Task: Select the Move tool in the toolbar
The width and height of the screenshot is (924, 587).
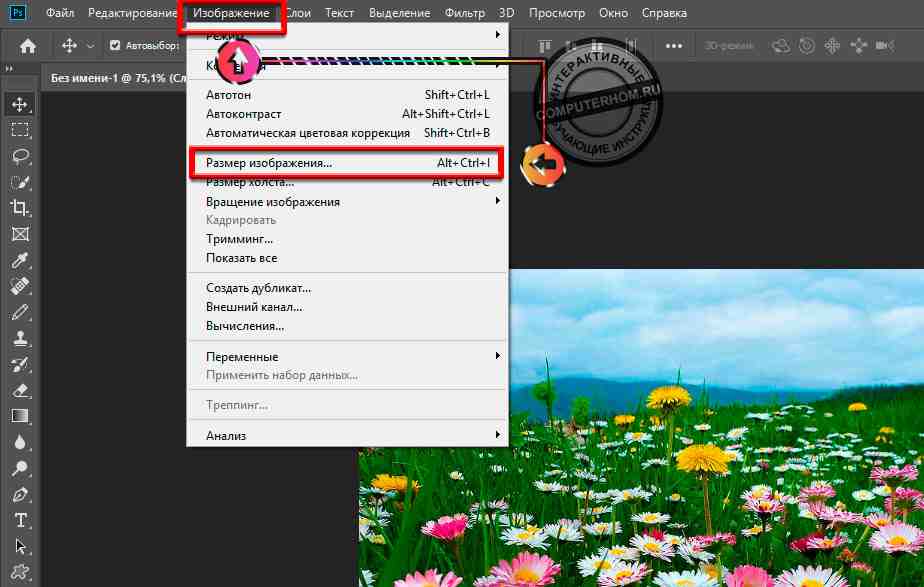Action: pyautogui.click(x=19, y=103)
